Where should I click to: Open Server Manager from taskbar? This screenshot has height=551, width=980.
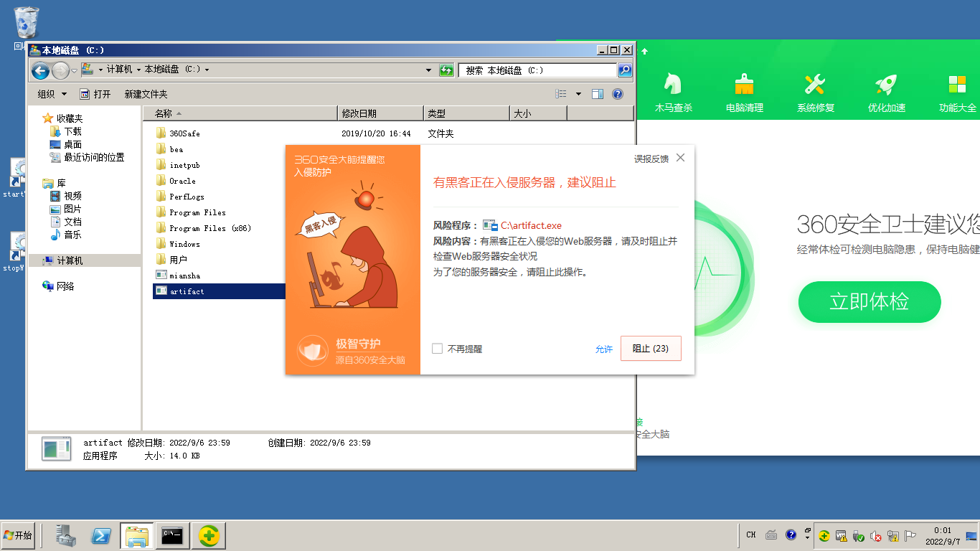click(66, 535)
